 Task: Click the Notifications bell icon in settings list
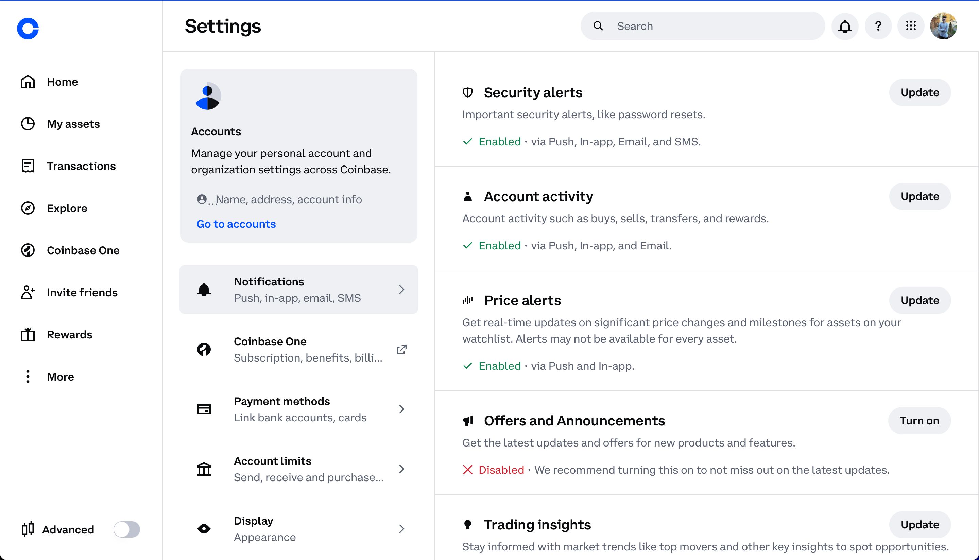[x=204, y=290]
